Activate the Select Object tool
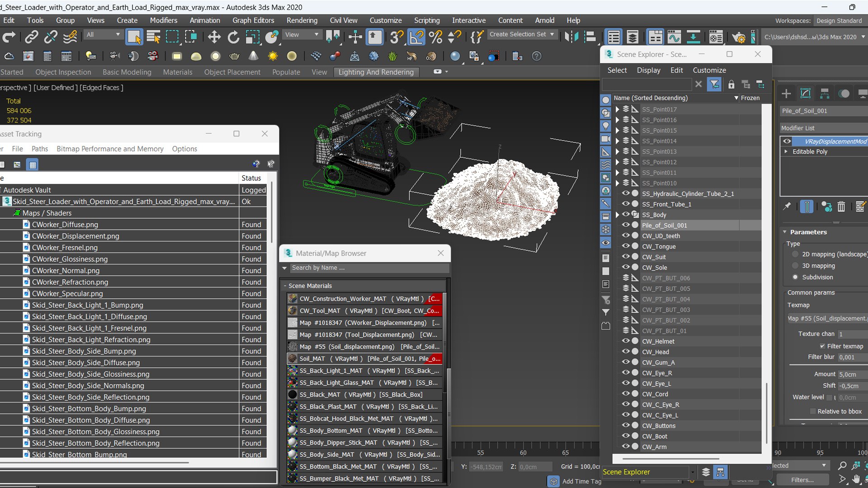 tap(134, 37)
